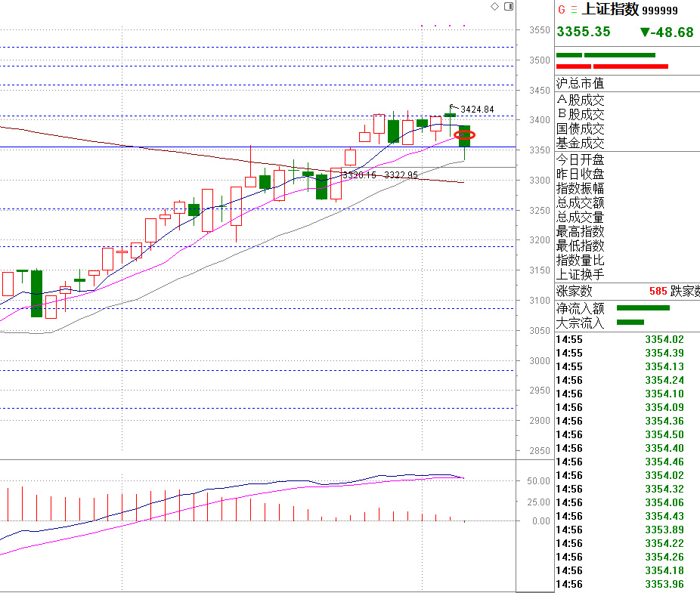Click the red G icon beside index name
This screenshot has height=593, width=700.
[562, 9]
